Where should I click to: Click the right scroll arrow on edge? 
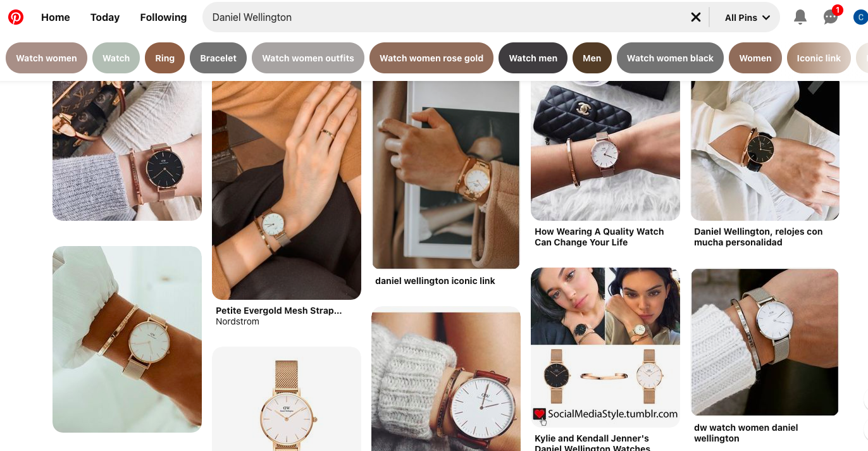865,400
